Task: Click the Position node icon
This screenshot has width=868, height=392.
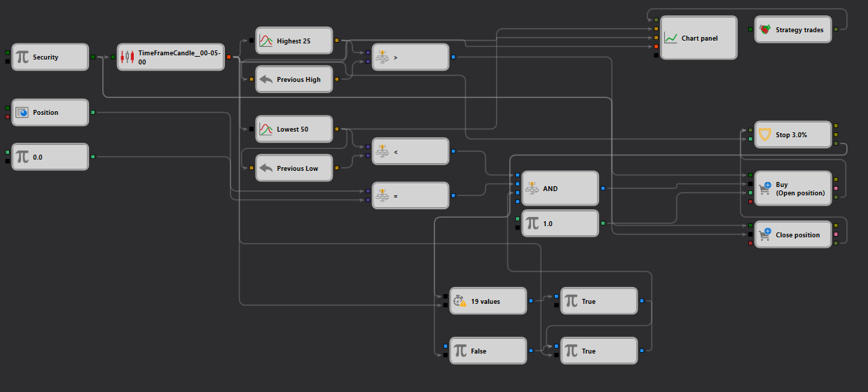Action: coord(22,112)
